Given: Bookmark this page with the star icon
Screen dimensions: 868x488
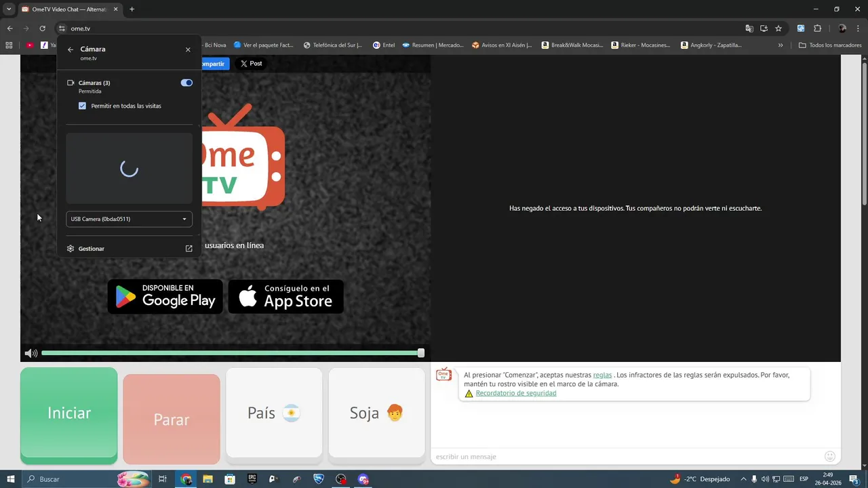Looking at the screenshot, I should click(x=778, y=28).
